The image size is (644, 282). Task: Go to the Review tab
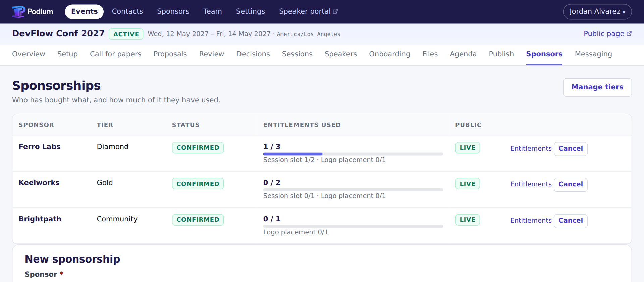point(212,54)
